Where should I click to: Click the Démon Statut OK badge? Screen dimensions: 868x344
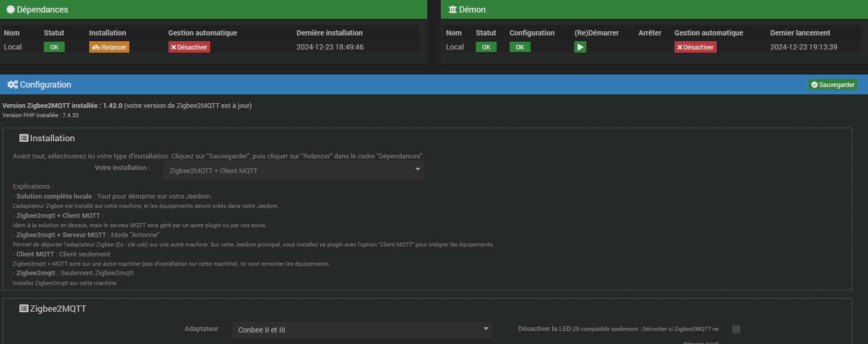click(x=486, y=47)
